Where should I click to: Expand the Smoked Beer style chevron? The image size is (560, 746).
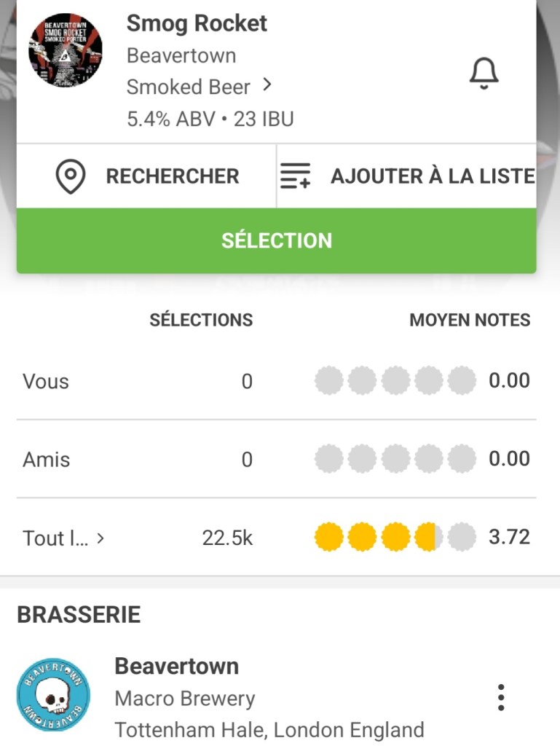(267, 86)
